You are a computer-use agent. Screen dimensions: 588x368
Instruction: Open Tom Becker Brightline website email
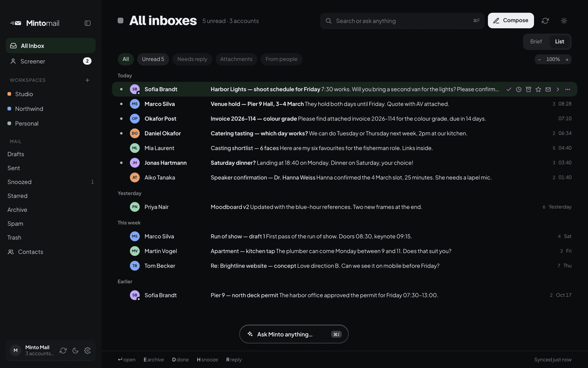click(344, 266)
